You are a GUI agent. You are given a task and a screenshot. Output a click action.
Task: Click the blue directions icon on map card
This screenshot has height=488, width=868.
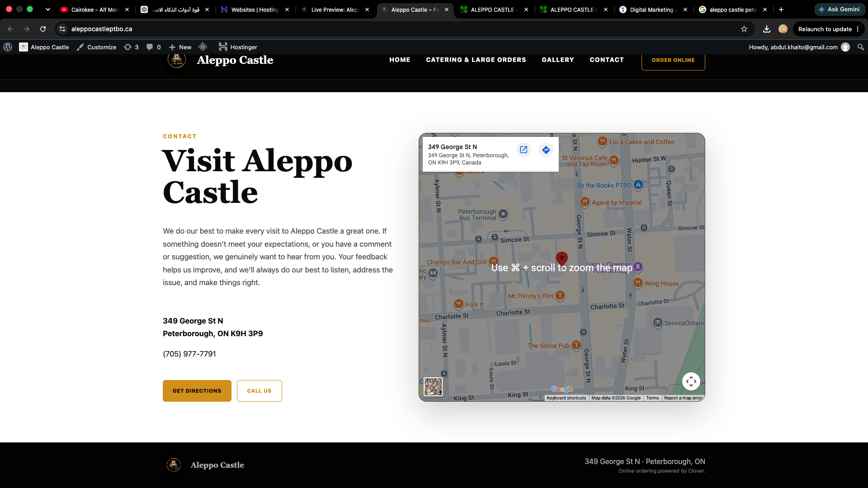click(x=546, y=150)
